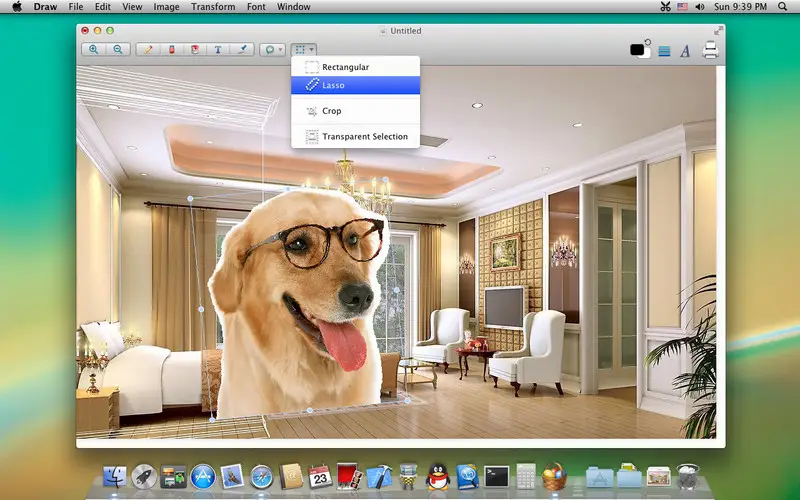Open the Window menu

(x=293, y=7)
